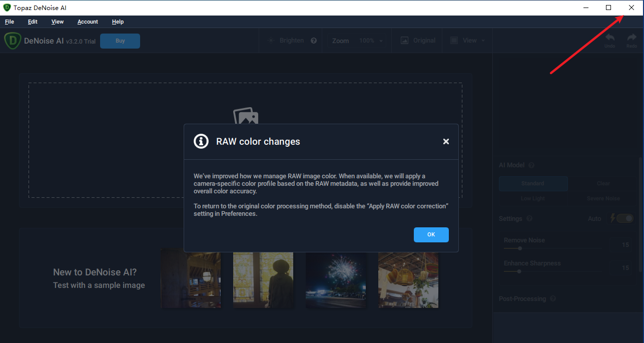Screen dimensions: 644x343
Task: Open the File menu
Action: click(x=10, y=22)
